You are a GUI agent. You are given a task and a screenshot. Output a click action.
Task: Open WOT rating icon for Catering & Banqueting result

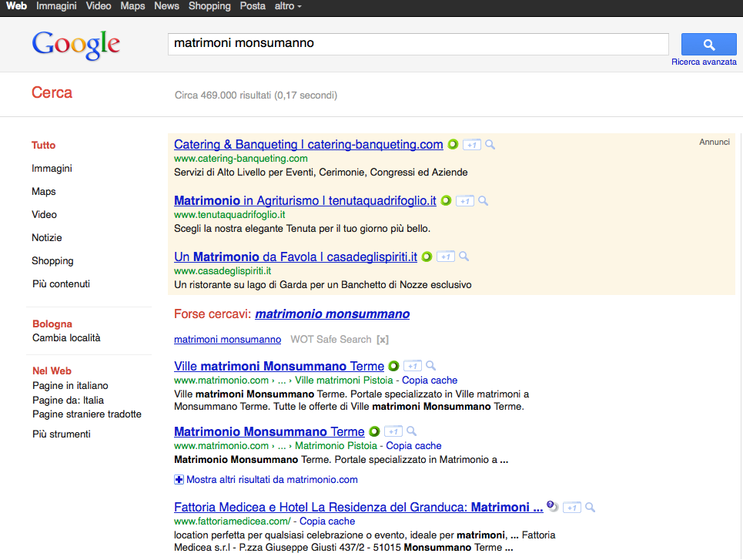tap(453, 144)
